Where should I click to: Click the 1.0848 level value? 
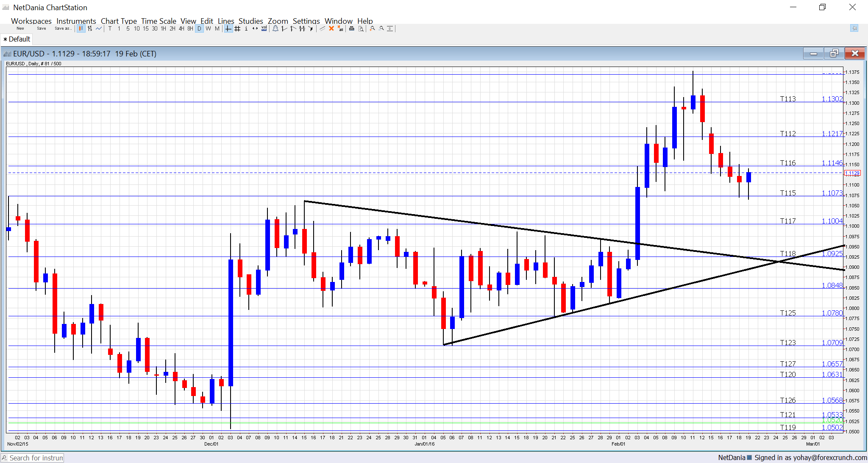pyautogui.click(x=832, y=285)
